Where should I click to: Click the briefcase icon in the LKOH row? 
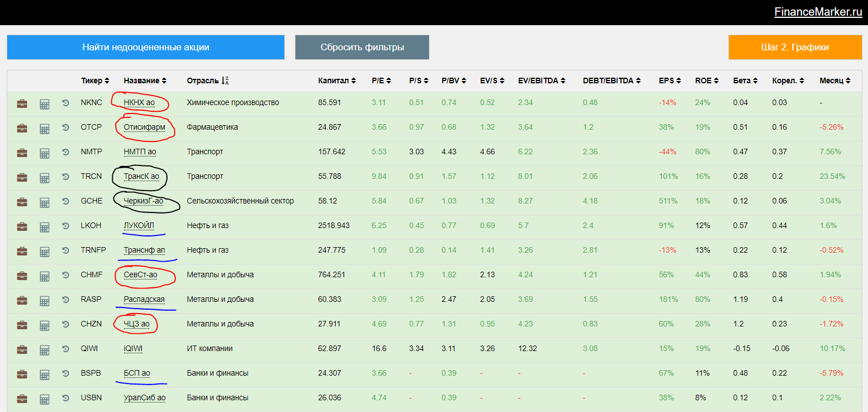[22, 226]
